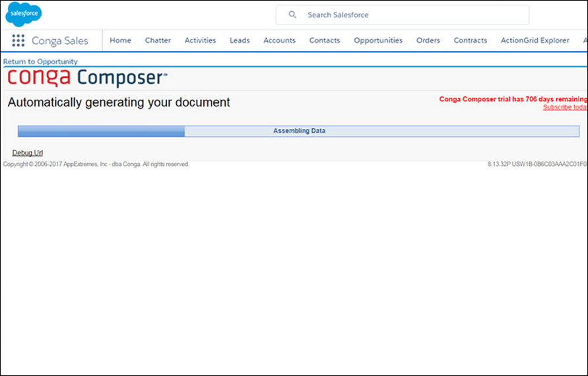Open the Activities tab
Image resolution: width=588 pixels, height=376 pixels.
[x=200, y=40]
